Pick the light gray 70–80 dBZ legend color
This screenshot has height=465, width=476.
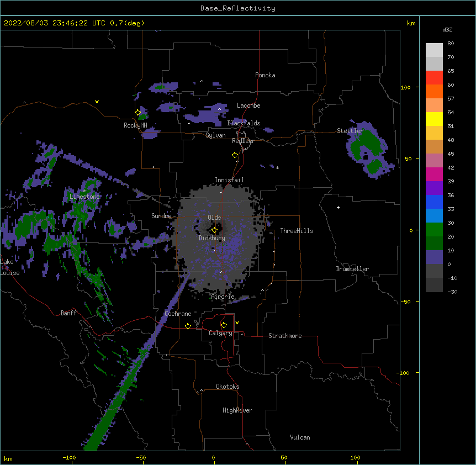coord(434,50)
